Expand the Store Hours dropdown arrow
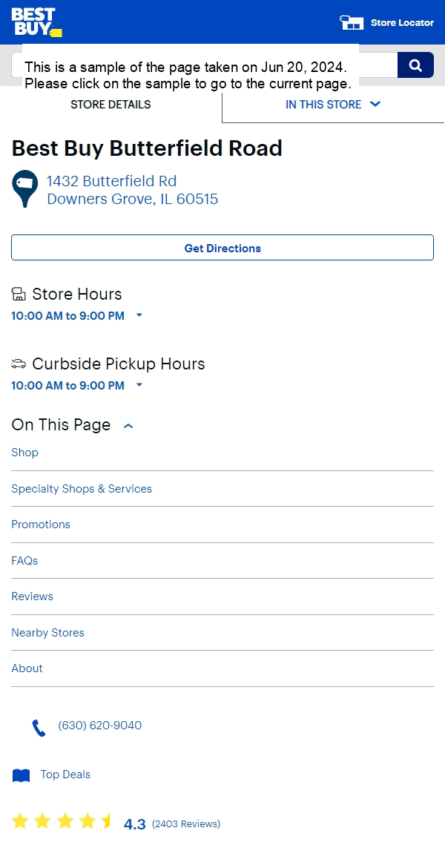 point(139,315)
